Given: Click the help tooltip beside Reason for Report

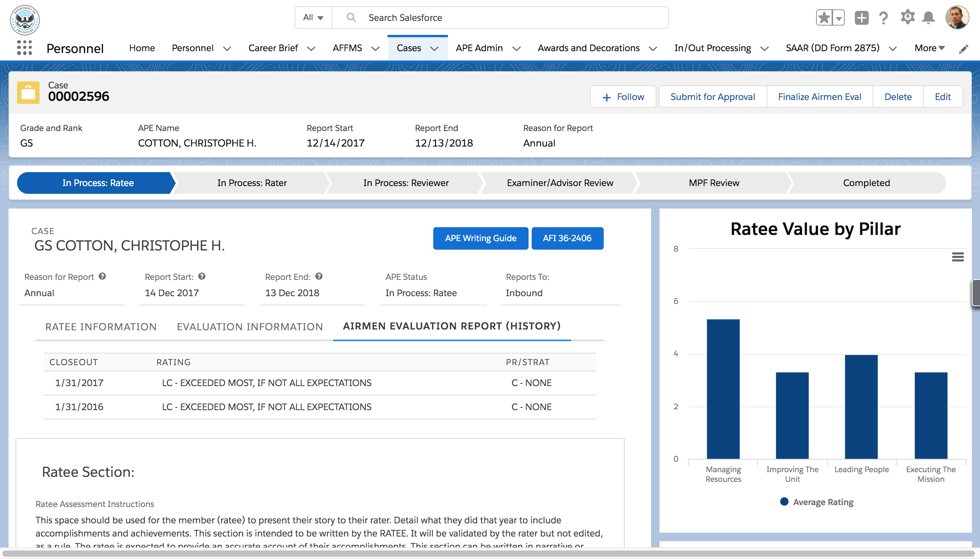Looking at the screenshot, I should point(102,276).
